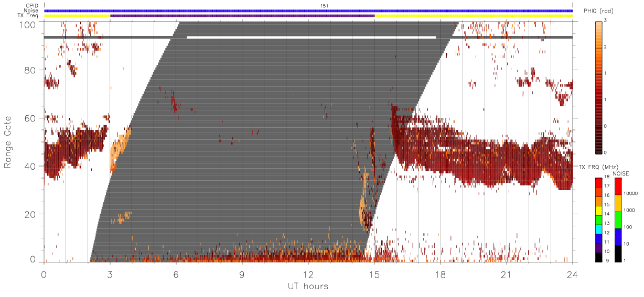Click Range Gate tick label 60
The image size is (644, 297).
(31, 118)
